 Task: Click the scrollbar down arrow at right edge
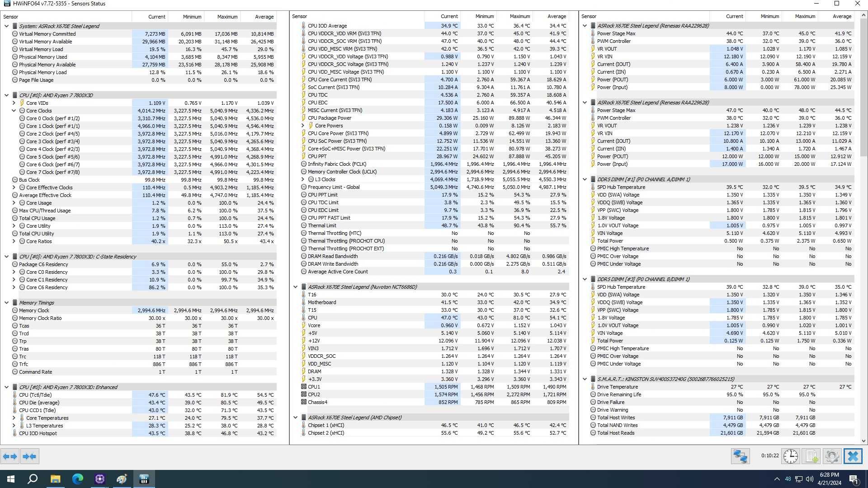click(863, 441)
